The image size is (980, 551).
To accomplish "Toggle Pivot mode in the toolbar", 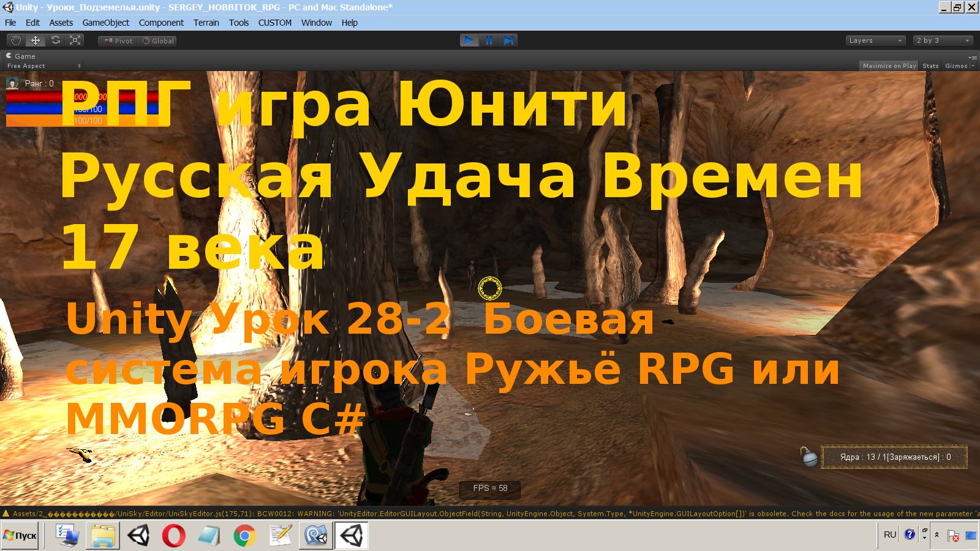I will coord(116,40).
